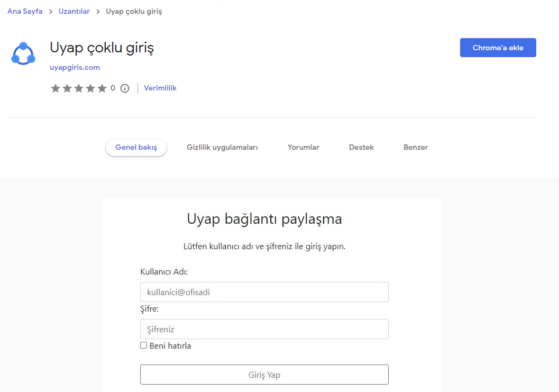Switch to Gizlilik uygulamaları tab
Viewport: 559px width, 392px height.
[x=222, y=148]
